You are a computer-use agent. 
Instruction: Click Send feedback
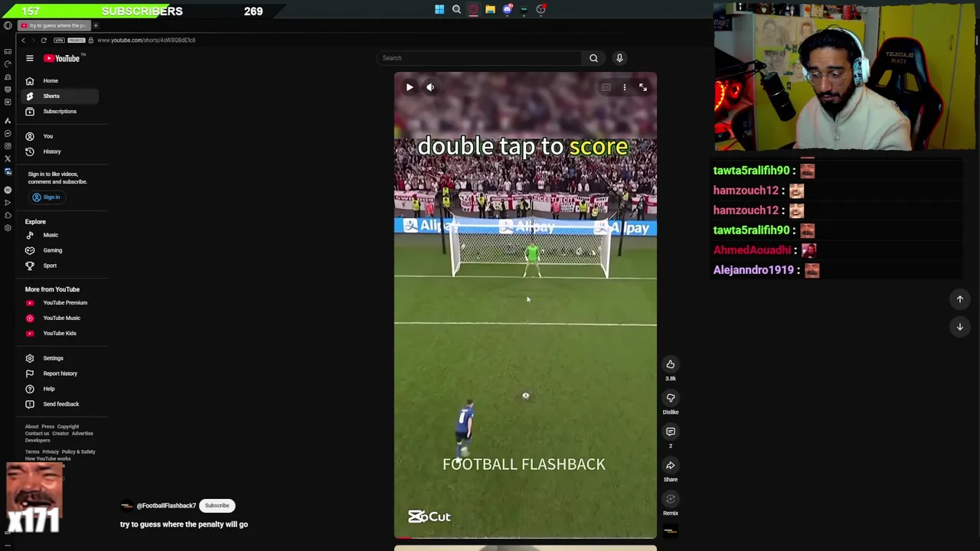point(60,404)
